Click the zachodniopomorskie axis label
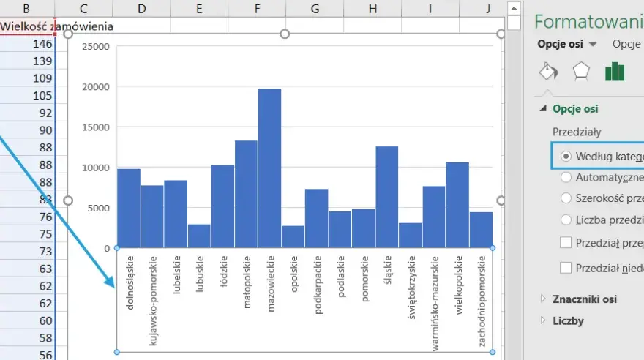This screenshot has height=360, width=644. tap(482, 301)
